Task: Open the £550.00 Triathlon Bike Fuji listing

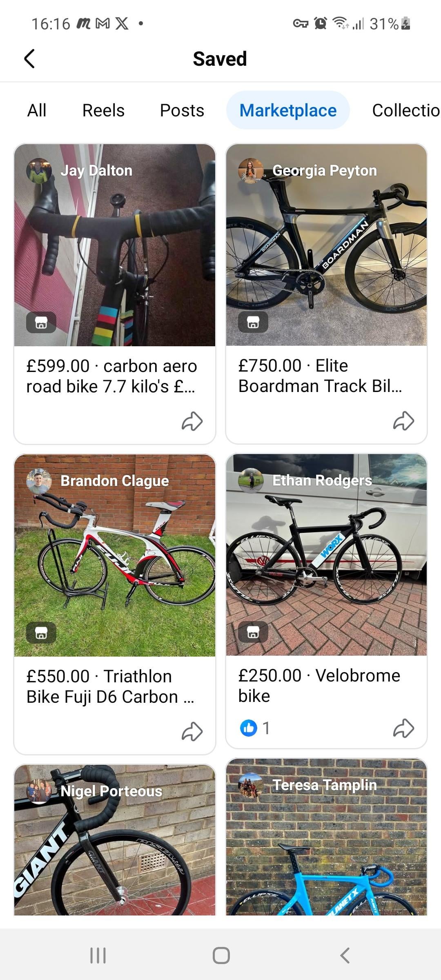Action: click(110, 686)
